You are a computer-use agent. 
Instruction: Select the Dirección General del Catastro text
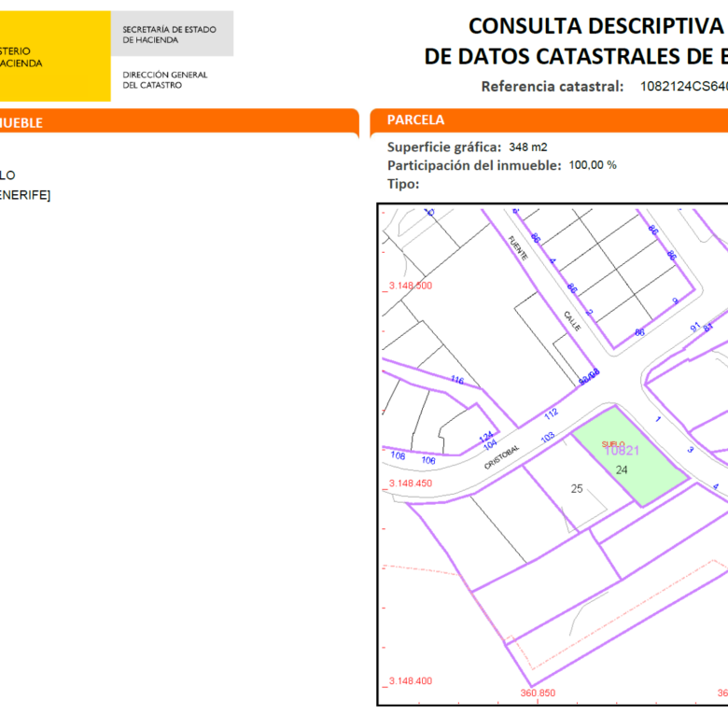click(x=165, y=80)
